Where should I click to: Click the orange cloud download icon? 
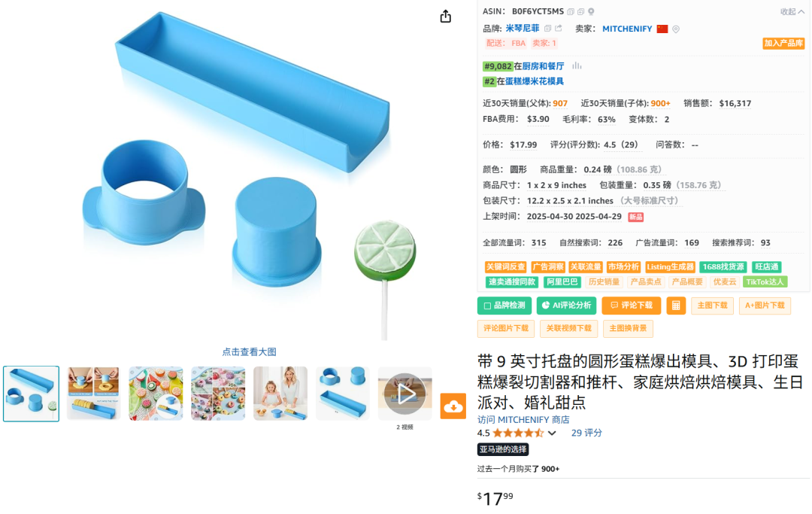pyautogui.click(x=453, y=406)
